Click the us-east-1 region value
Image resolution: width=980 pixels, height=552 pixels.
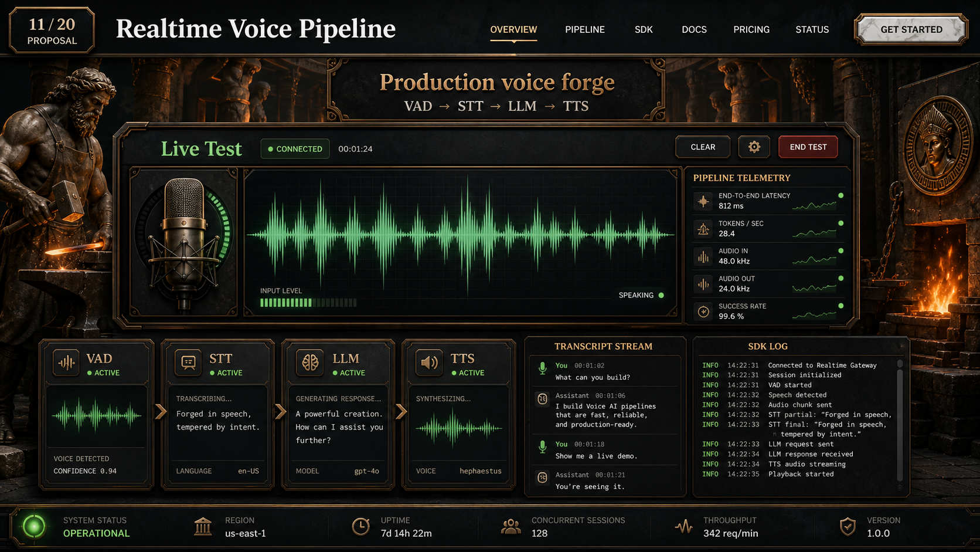click(x=246, y=533)
